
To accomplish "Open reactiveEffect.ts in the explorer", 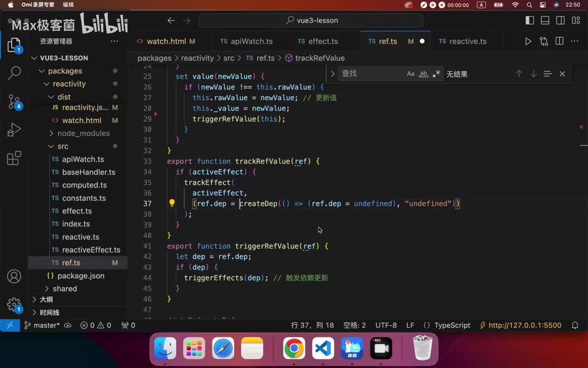I will tap(78, 250).
